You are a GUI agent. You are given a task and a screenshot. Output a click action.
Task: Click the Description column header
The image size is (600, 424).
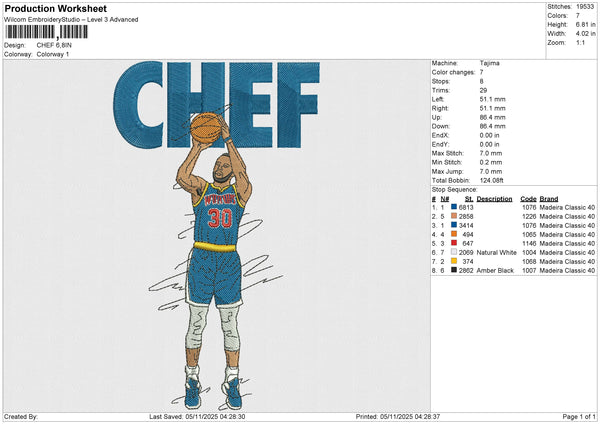[494, 199]
